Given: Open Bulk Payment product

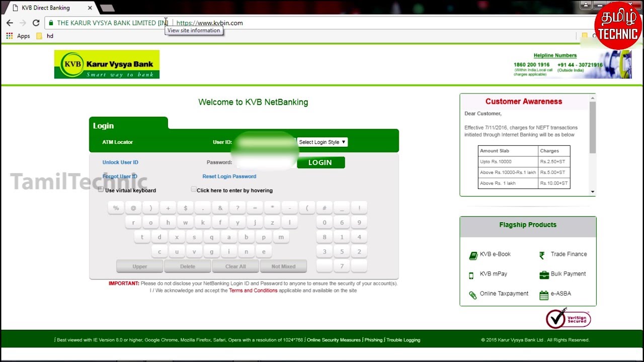Looking at the screenshot, I should (x=562, y=274).
